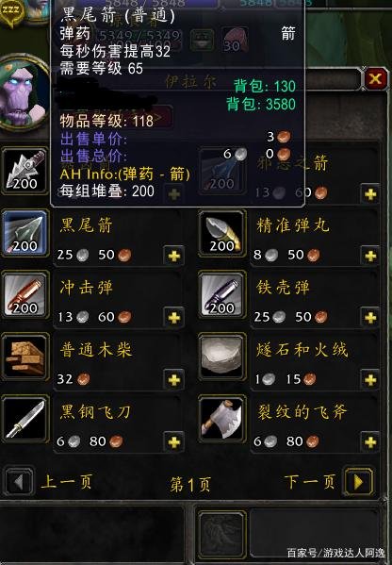
Task: Click the troll character portrait
Action: (24, 93)
